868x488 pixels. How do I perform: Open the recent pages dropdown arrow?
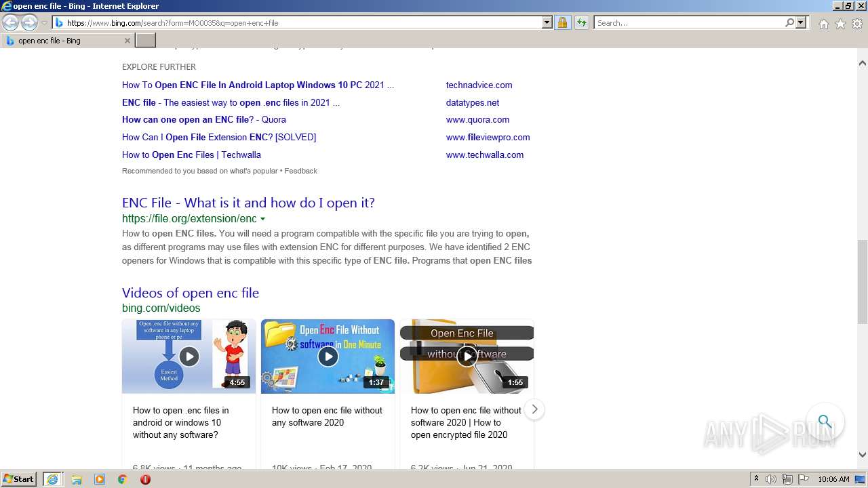[45, 23]
